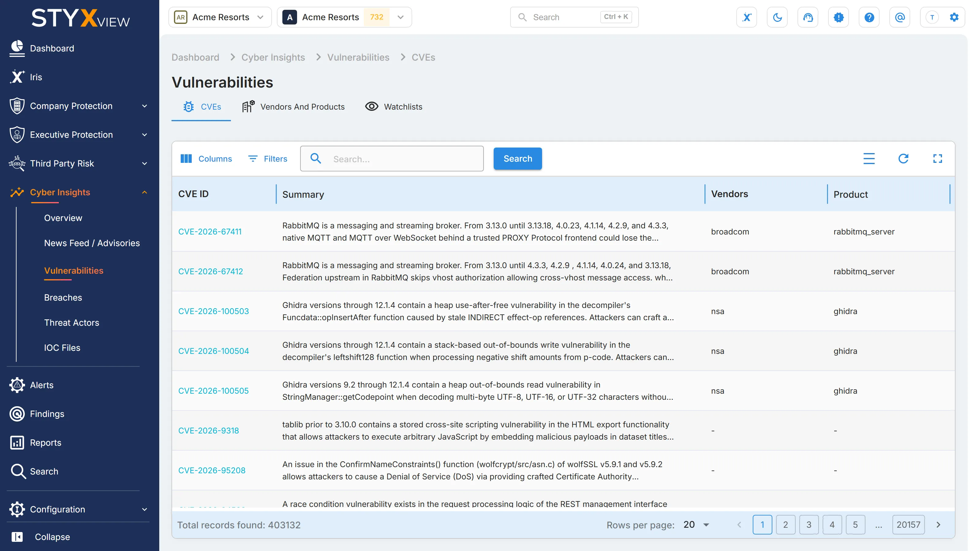Open the Iris assistant icon in top bar
This screenshot has height=551, width=980.
tap(746, 17)
